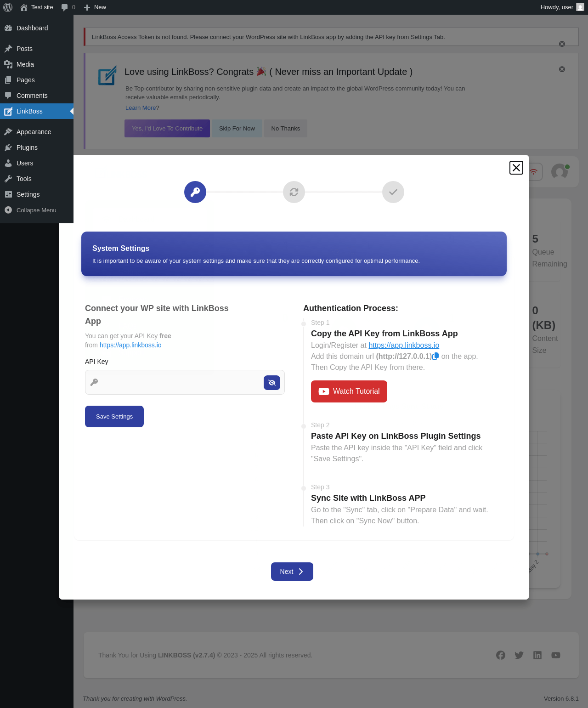Click the Next button

(x=292, y=572)
